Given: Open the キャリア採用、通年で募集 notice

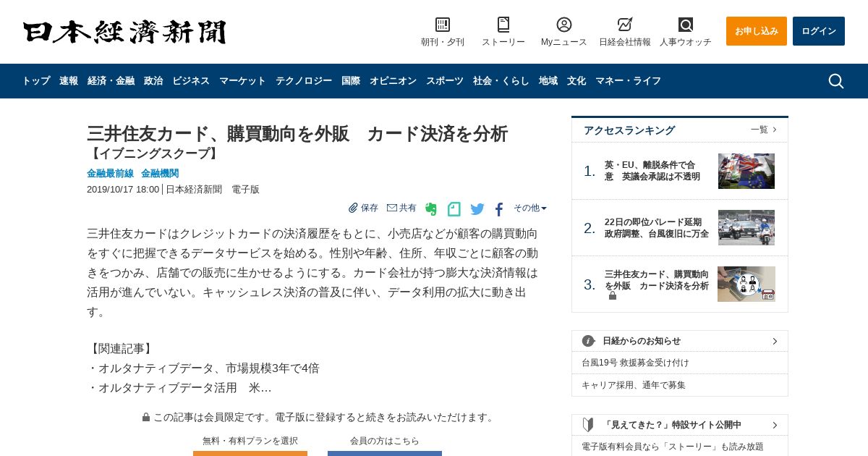Looking at the screenshot, I should point(633,385).
